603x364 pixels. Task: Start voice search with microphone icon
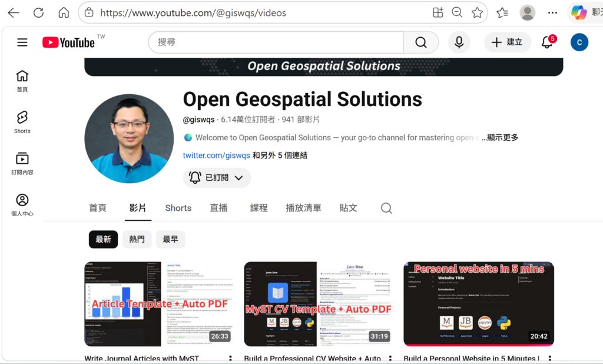pos(459,42)
